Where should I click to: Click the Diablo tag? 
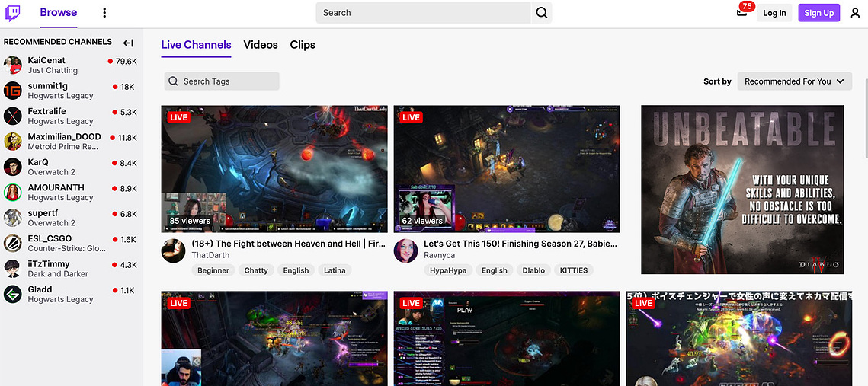pyautogui.click(x=533, y=270)
